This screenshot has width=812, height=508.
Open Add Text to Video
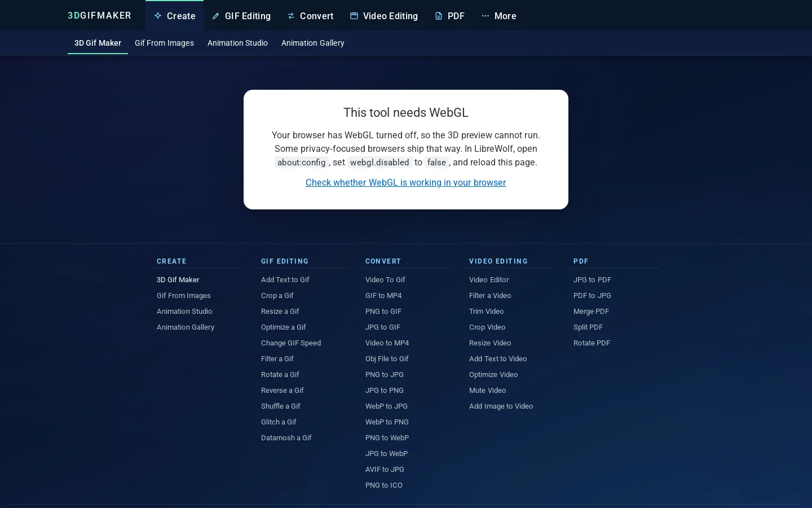click(498, 358)
